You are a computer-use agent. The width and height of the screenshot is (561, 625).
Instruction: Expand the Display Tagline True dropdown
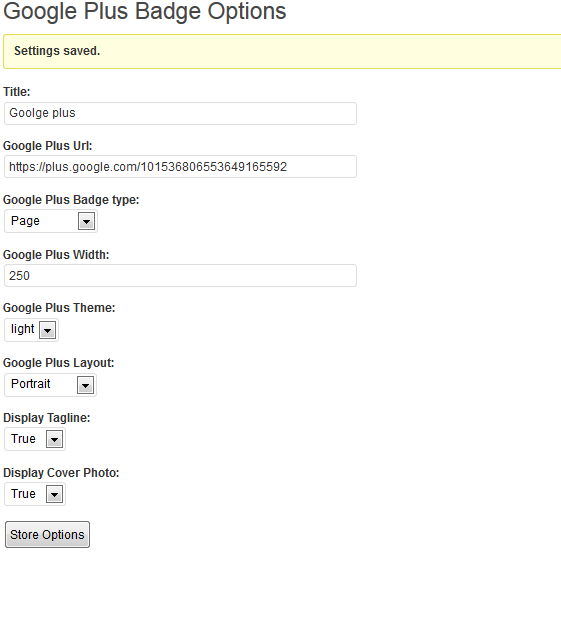click(35, 439)
